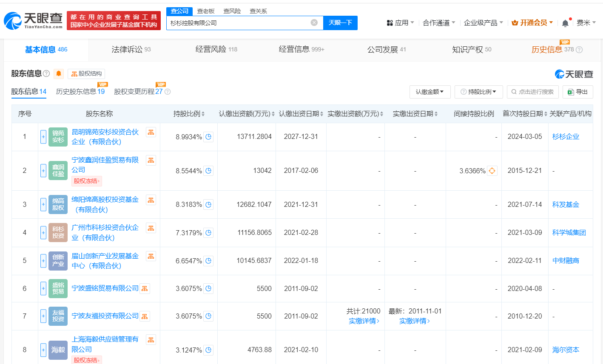Switch to 查风险 search tab
Viewport: 603px width, 364px height.
[x=232, y=11]
